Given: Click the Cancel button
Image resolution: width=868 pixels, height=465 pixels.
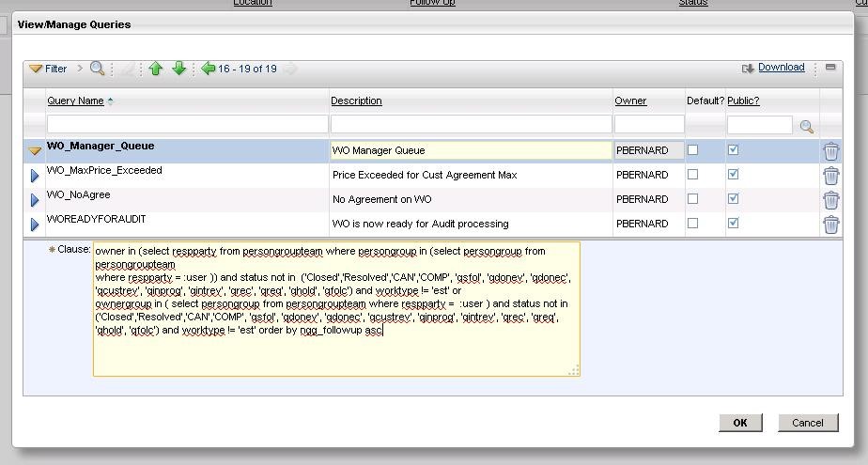Looking at the screenshot, I should click(807, 423).
